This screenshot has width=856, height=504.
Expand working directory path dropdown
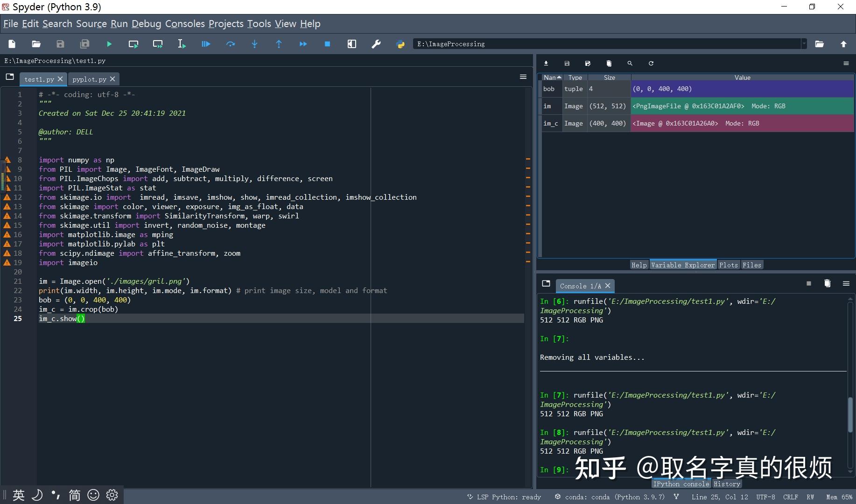(804, 44)
